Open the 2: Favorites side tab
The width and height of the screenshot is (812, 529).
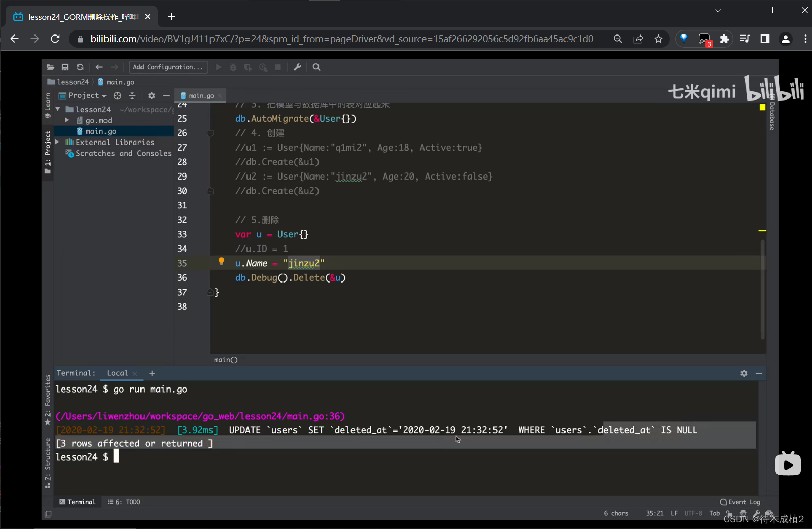[48, 400]
